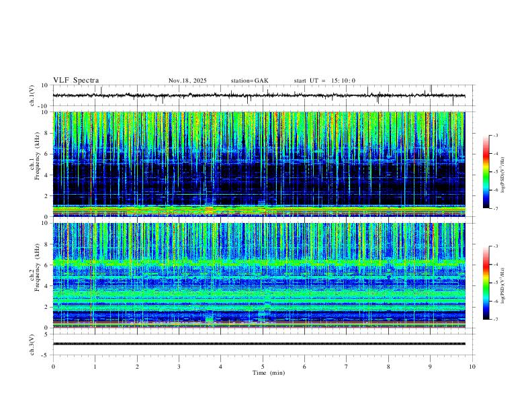
Task: Click the ch.1 voltage waveform trace
Action: [x=259, y=95]
